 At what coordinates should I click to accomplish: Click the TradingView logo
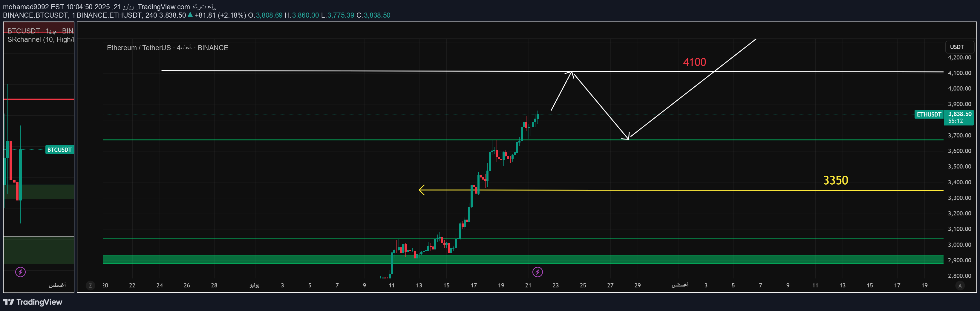pyautogui.click(x=33, y=302)
